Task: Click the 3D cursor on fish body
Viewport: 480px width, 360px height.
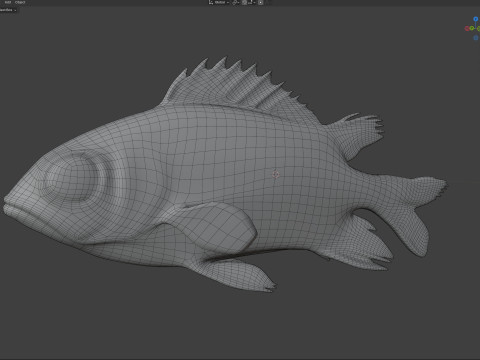Action: 276,174
